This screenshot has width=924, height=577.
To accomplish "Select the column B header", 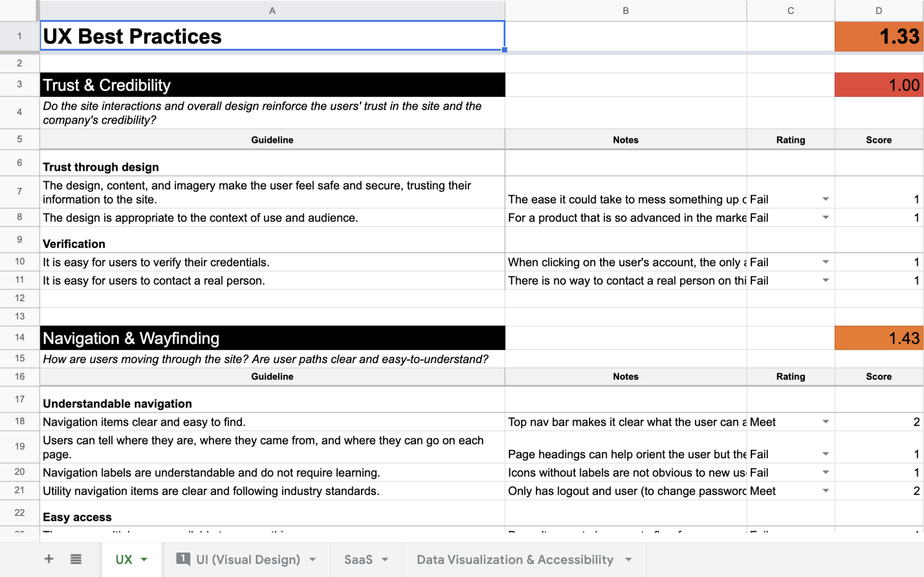I will tap(625, 10).
